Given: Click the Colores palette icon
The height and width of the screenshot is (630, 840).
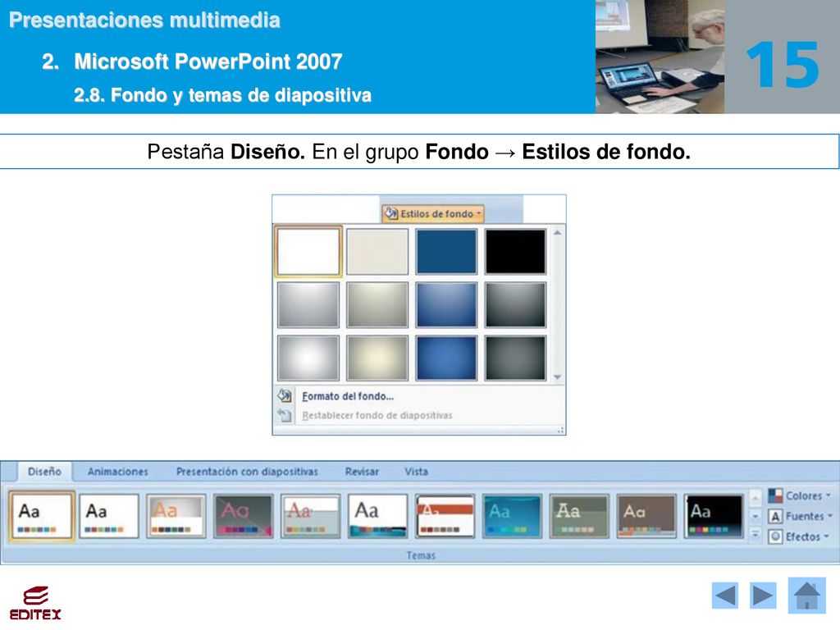Looking at the screenshot, I should [775, 495].
